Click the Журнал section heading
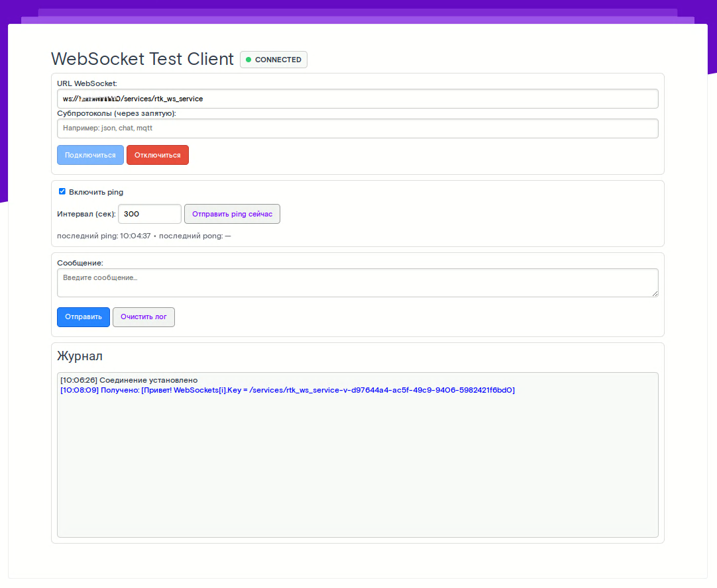This screenshot has height=588, width=717. click(80, 356)
